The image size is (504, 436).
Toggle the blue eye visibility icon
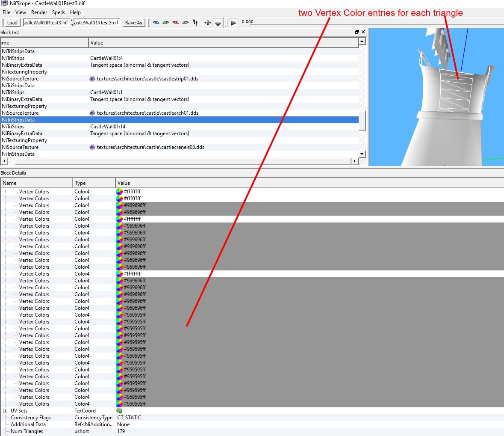(x=156, y=22)
